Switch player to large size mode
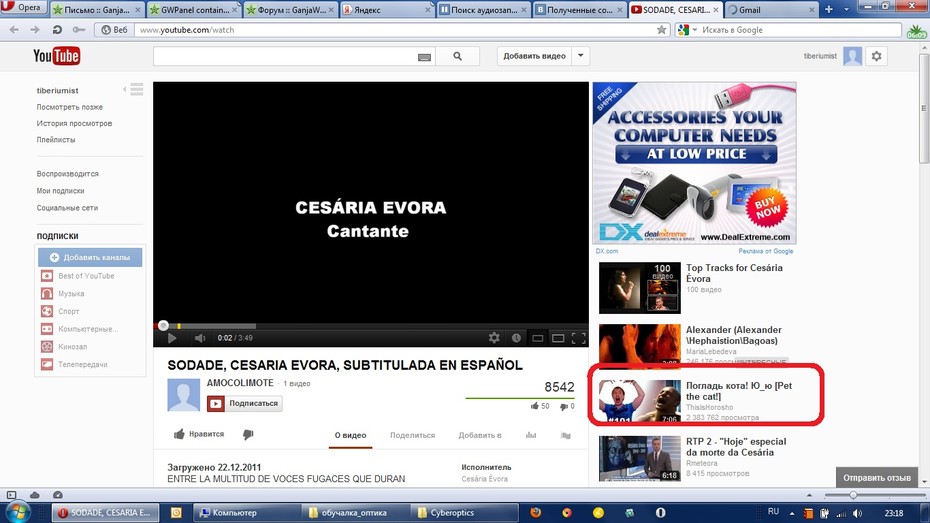The width and height of the screenshot is (930, 523). [x=558, y=338]
